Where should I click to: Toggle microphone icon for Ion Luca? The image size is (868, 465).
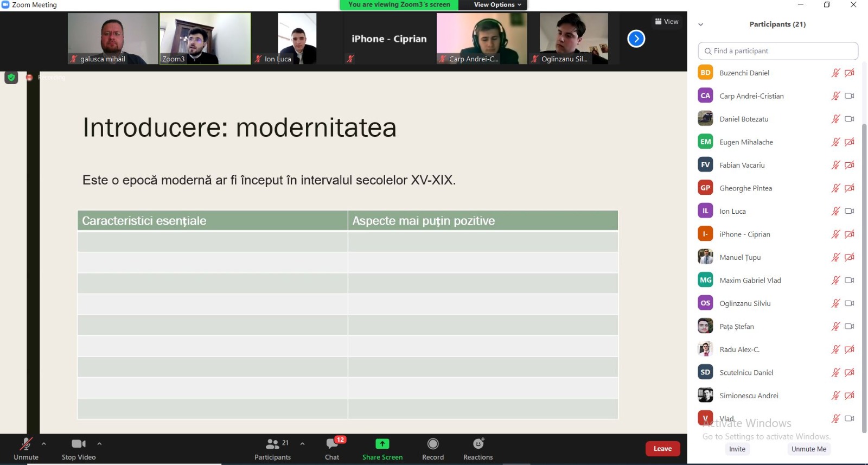[835, 211]
